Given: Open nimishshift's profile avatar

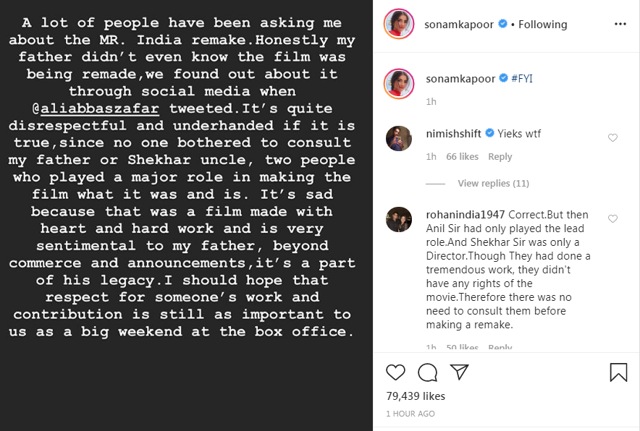Looking at the screenshot, I should coord(399,138).
